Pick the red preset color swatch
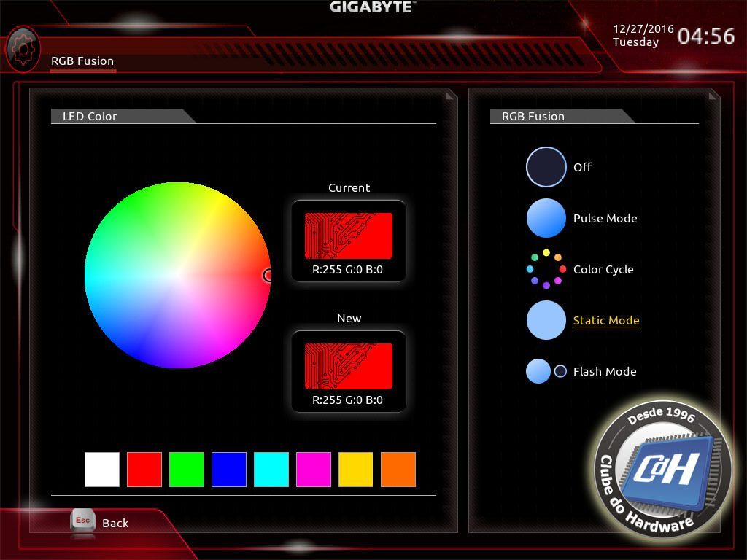The image size is (747, 560). (x=144, y=470)
